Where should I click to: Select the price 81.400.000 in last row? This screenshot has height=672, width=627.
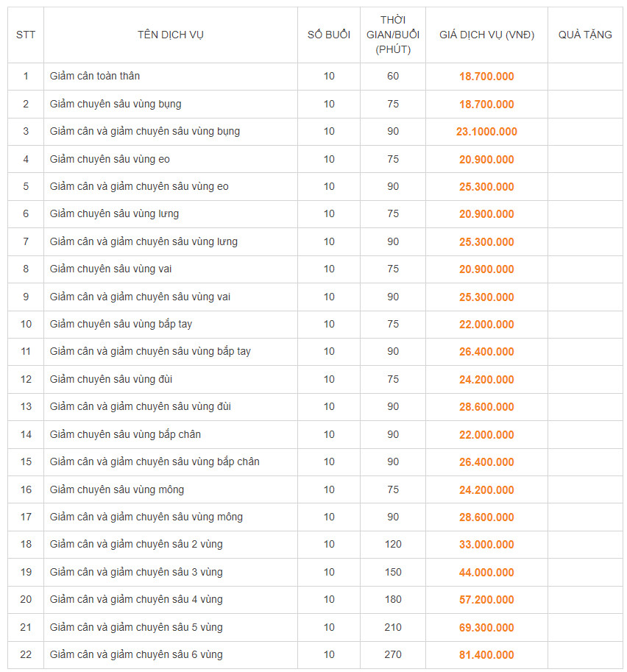[486, 655]
